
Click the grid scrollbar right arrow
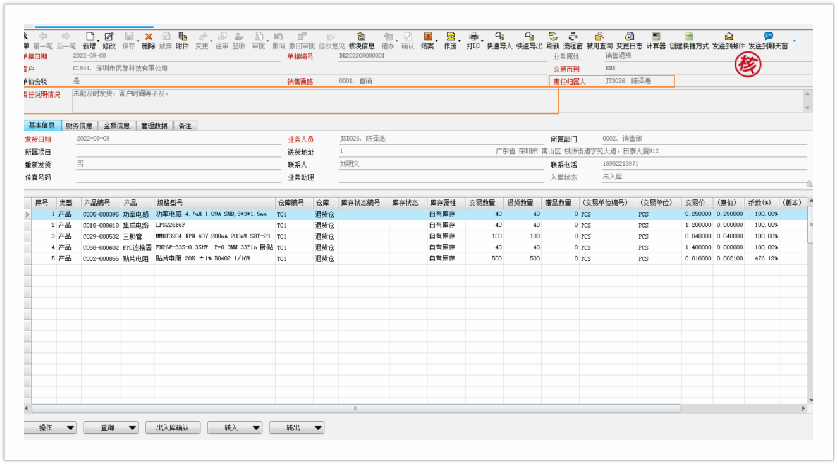[x=803, y=408]
